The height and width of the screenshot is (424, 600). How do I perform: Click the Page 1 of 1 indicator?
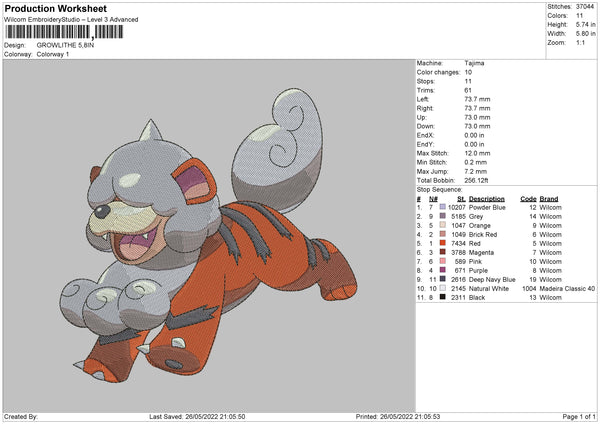(579, 417)
